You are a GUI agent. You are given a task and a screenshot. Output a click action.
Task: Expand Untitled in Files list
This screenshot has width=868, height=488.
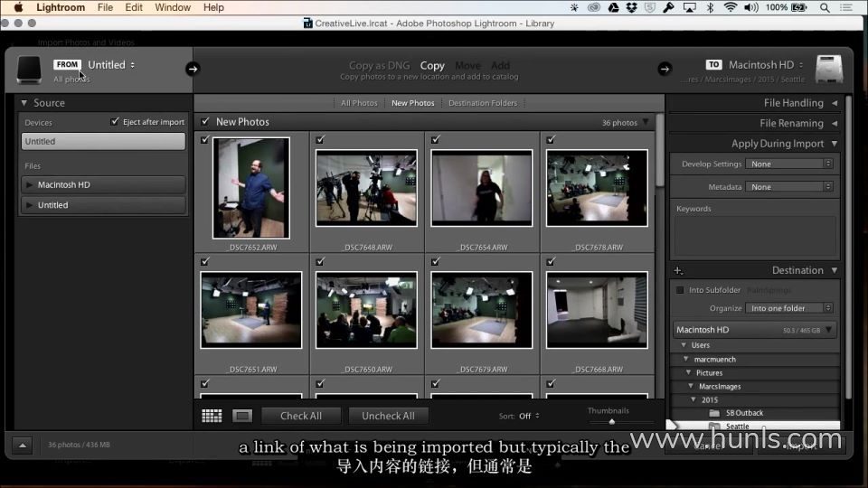(29, 205)
